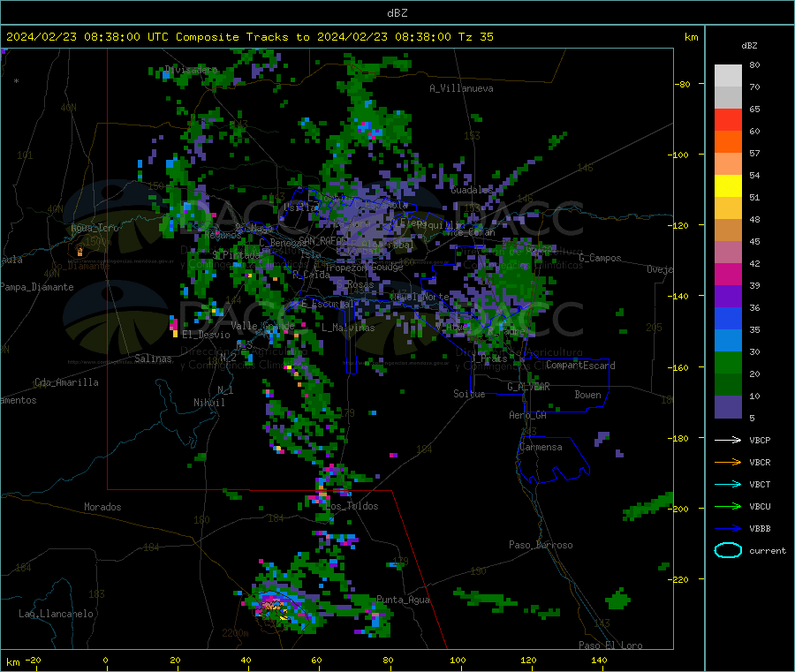Click the 'S_Rosas' map label
795x672 pixels.
[355, 285]
